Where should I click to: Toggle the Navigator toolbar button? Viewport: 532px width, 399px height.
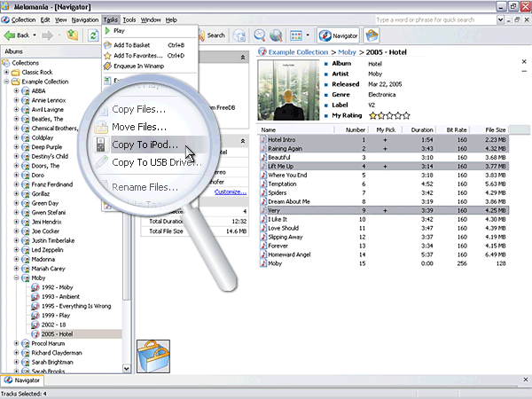[339, 35]
